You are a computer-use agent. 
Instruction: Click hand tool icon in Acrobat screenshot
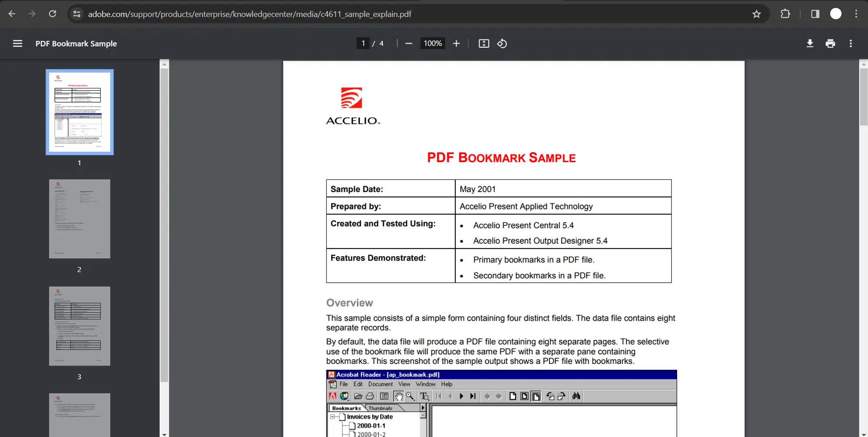(x=398, y=396)
